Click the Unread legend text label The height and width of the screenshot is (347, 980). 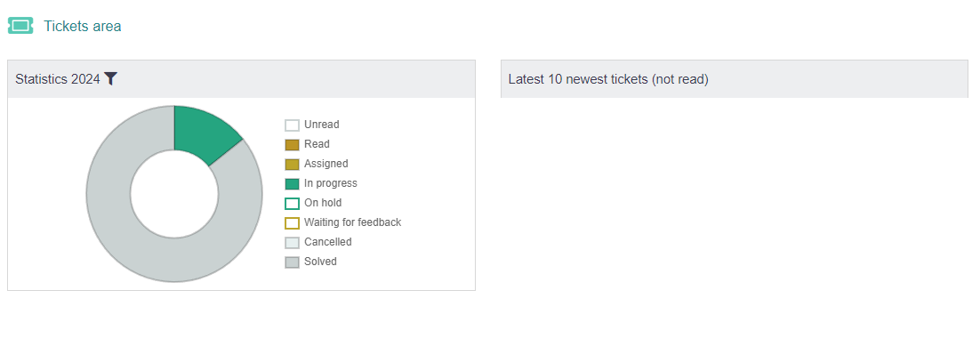click(322, 125)
